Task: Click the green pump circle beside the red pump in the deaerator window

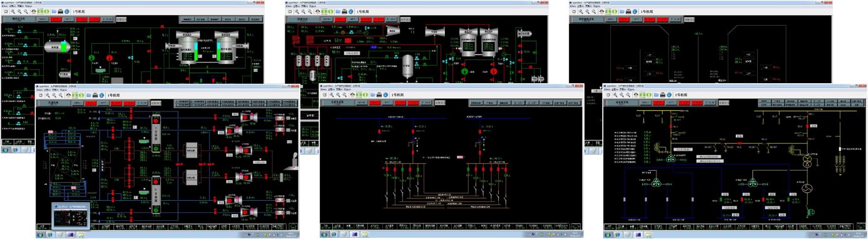Action: coord(92,57)
